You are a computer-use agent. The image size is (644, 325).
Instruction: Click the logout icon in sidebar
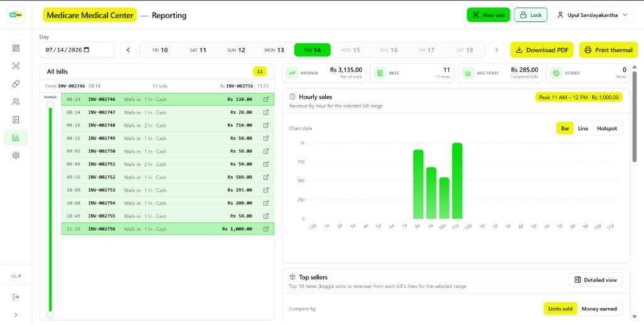(x=16, y=297)
